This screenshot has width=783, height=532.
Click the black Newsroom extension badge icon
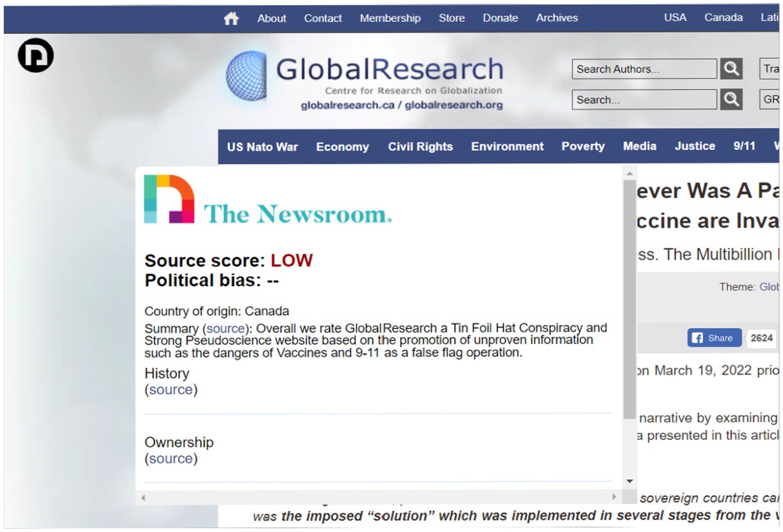[36, 55]
